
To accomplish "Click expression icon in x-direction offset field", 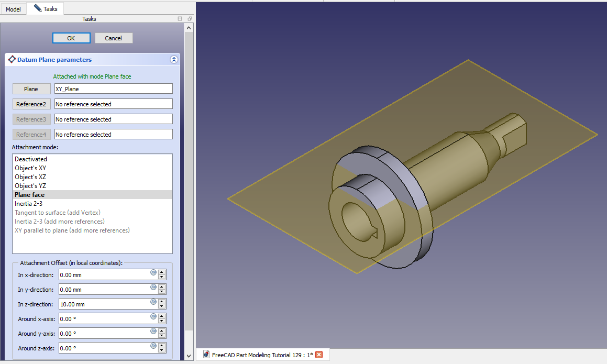I will coord(153,272).
